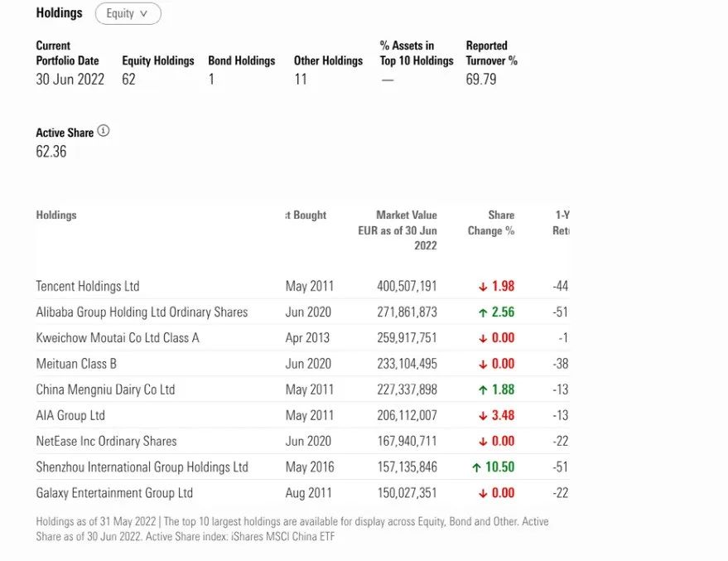728x561 pixels.
Task: Click the green up arrow beside Shenzhou 10.50
Action: click(476, 467)
